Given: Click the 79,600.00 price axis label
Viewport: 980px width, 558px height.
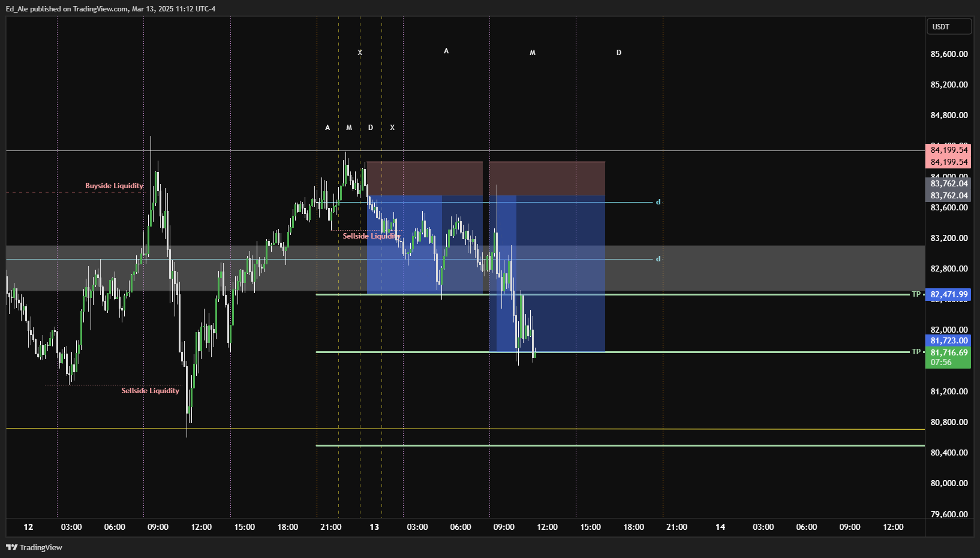Looking at the screenshot, I should [949, 514].
